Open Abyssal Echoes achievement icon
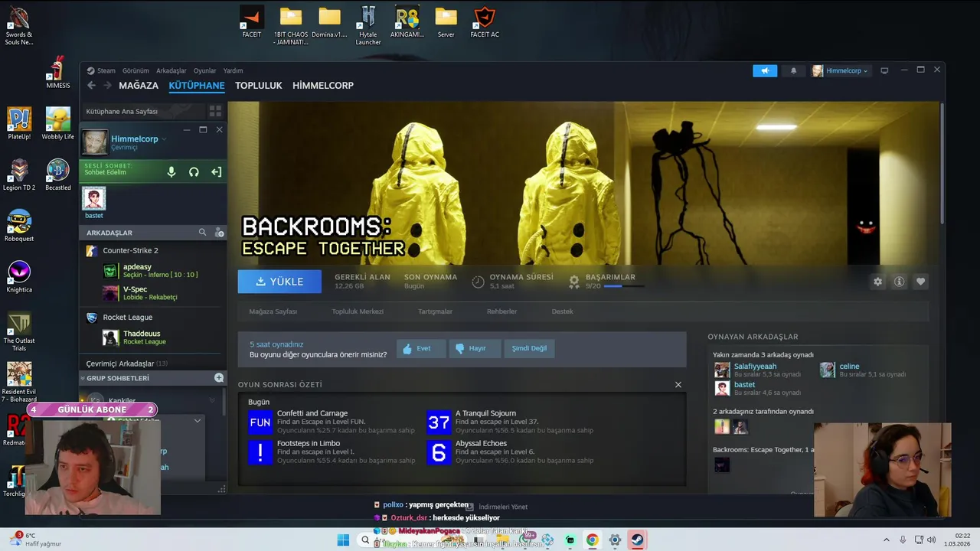The height and width of the screenshot is (551, 980). tap(439, 452)
